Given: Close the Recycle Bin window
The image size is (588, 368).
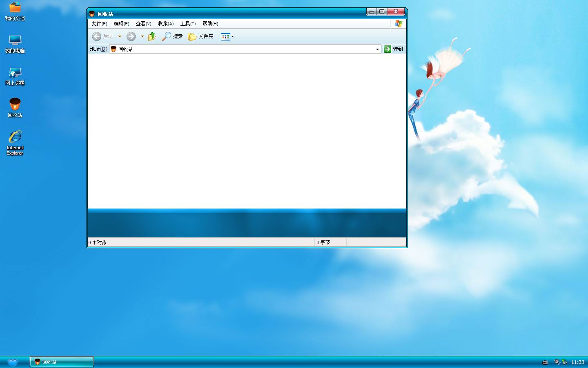Looking at the screenshot, I should [396, 12].
